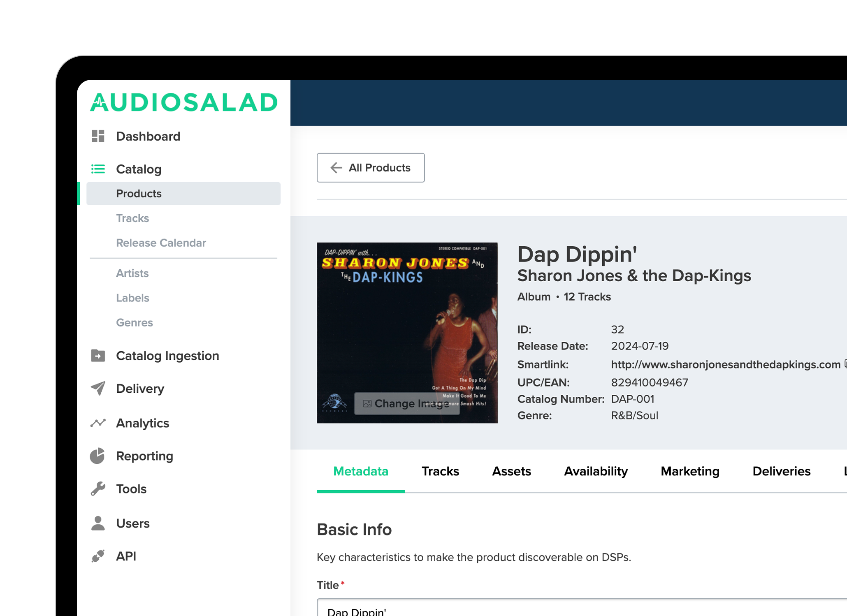Select Artists under Catalog
This screenshot has height=616, width=847.
pyautogui.click(x=132, y=273)
